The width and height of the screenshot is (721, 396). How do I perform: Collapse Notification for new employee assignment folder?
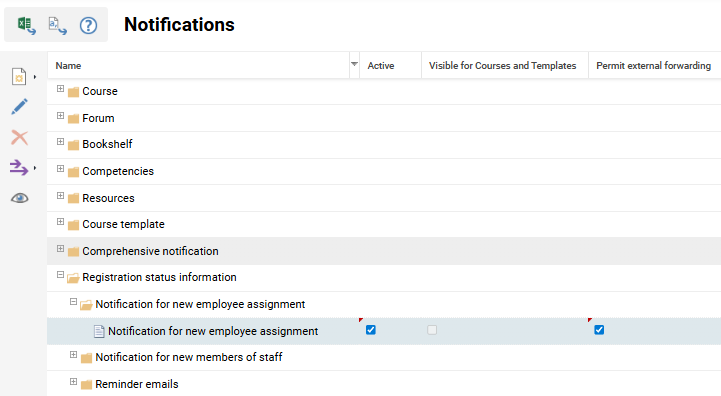(73, 302)
